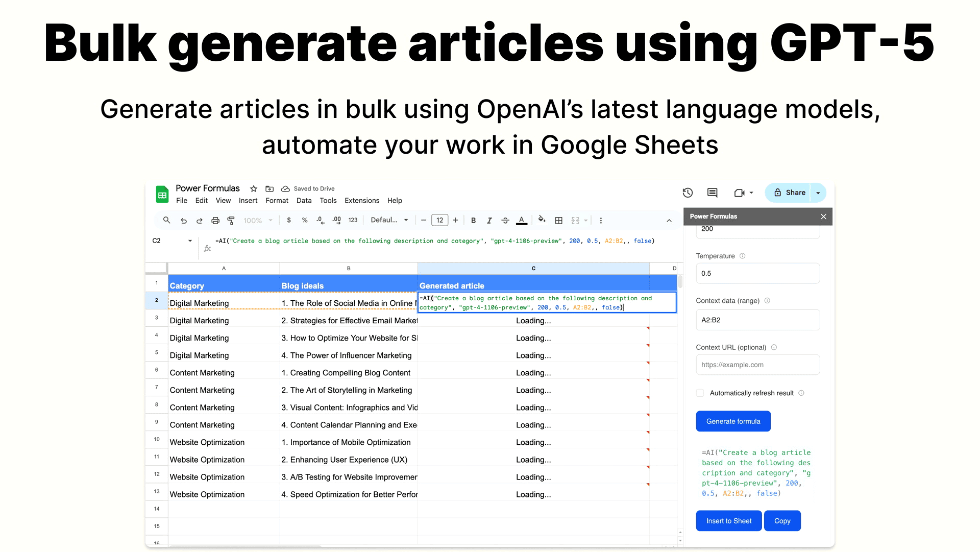Open more number formats 123 menu
This screenshot has width=980, height=552.
(x=353, y=220)
